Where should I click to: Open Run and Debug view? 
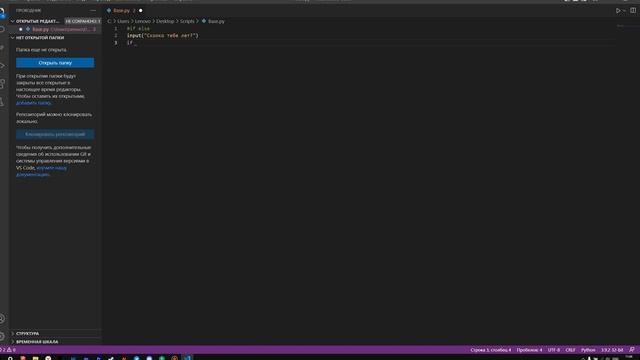(2, 66)
